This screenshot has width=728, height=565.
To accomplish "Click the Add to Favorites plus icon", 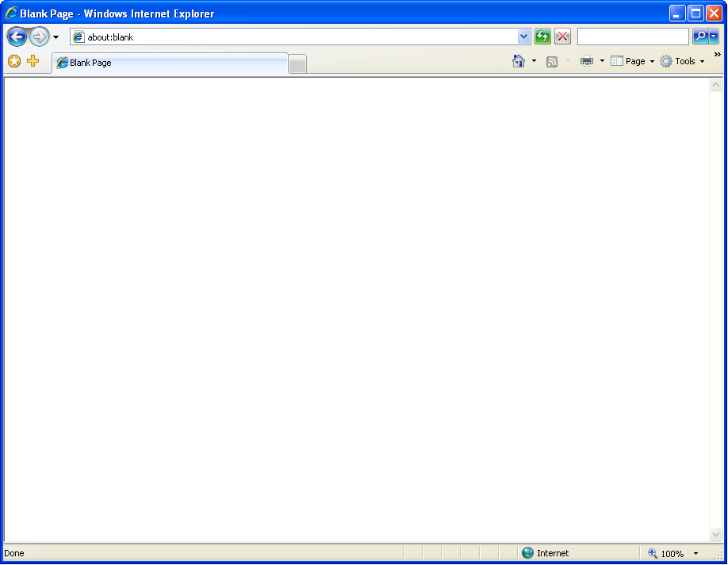I will (x=33, y=61).
